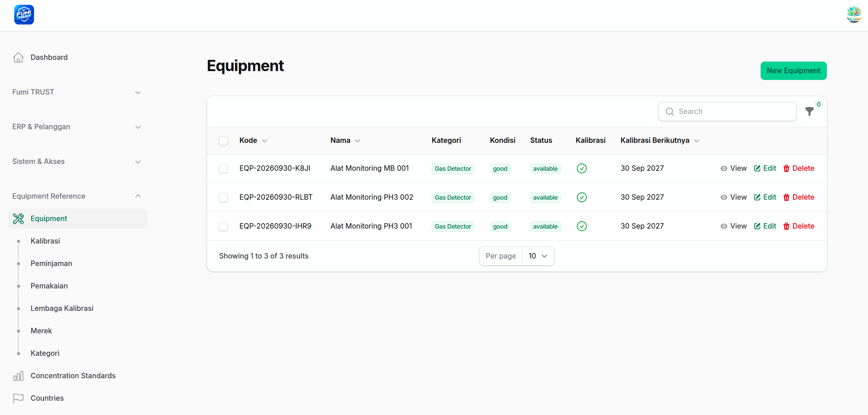Sort by Kalibrasi Berikutnya column

click(660, 140)
